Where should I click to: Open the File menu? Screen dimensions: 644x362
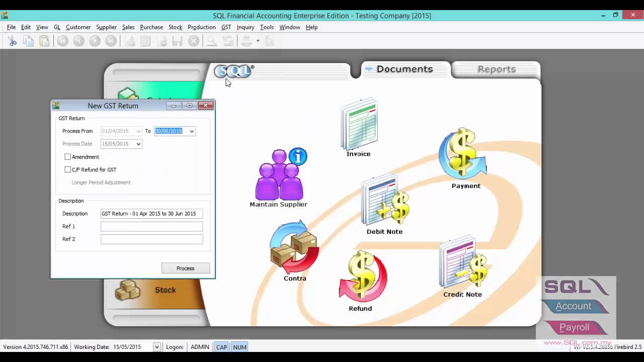point(11,27)
